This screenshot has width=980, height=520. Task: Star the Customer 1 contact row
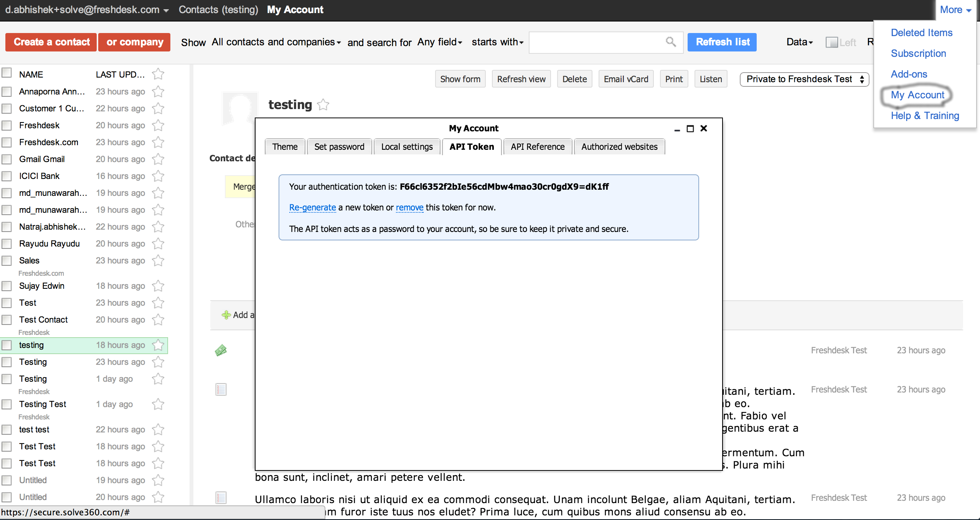coord(158,108)
